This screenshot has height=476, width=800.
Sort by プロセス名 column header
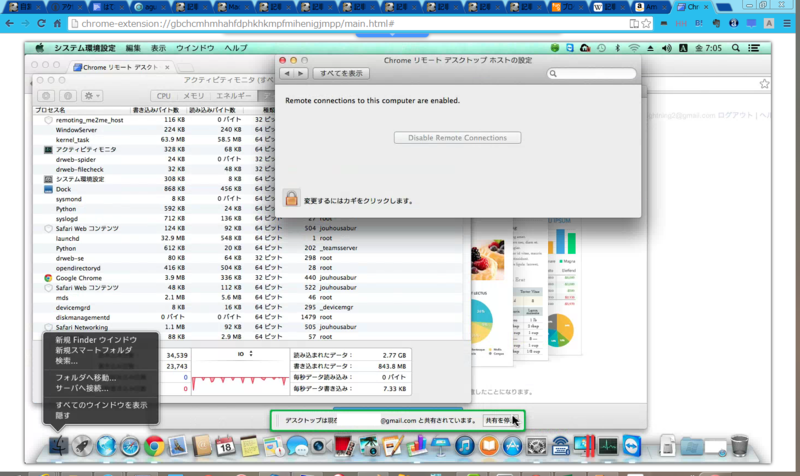click(82, 110)
